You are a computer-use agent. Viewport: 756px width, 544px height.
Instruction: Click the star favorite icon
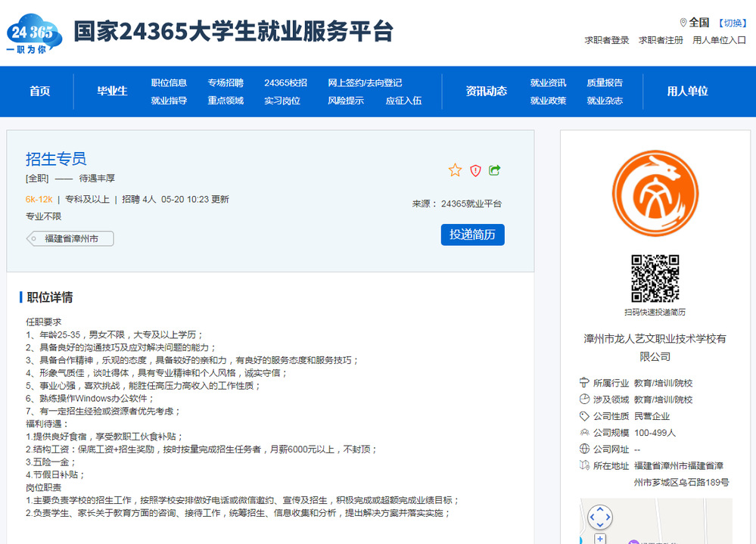click(x=455, y=170)
